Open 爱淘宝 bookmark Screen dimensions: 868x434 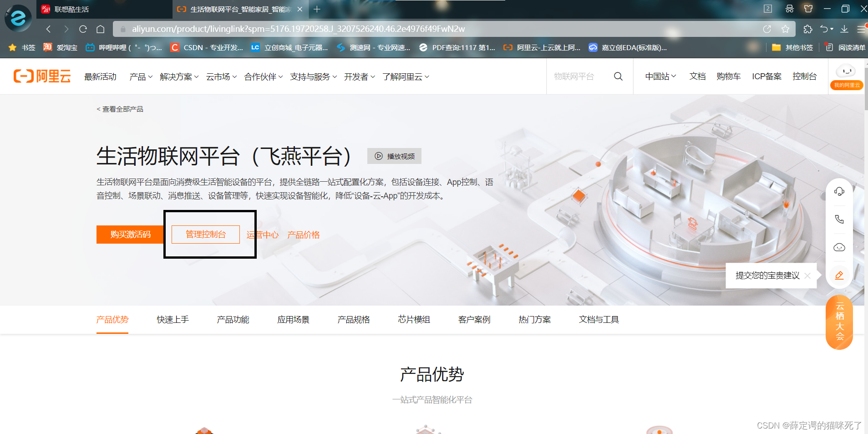[60, 47]
